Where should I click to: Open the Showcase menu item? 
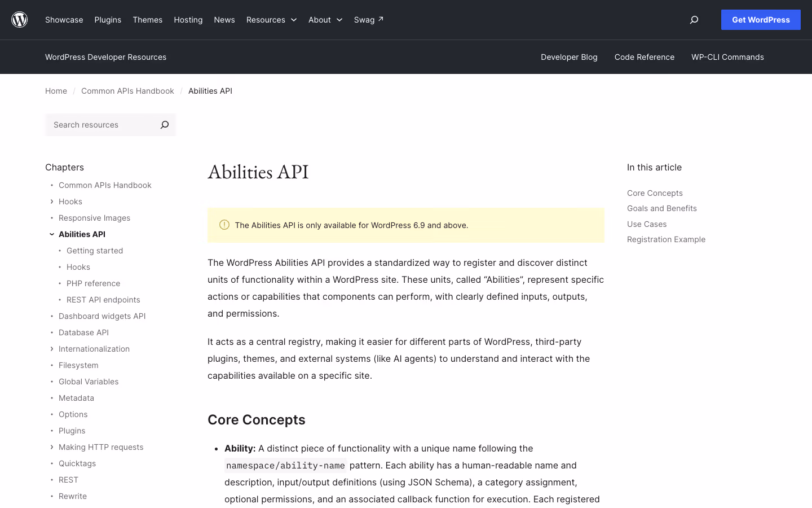(x=64, y=20)
